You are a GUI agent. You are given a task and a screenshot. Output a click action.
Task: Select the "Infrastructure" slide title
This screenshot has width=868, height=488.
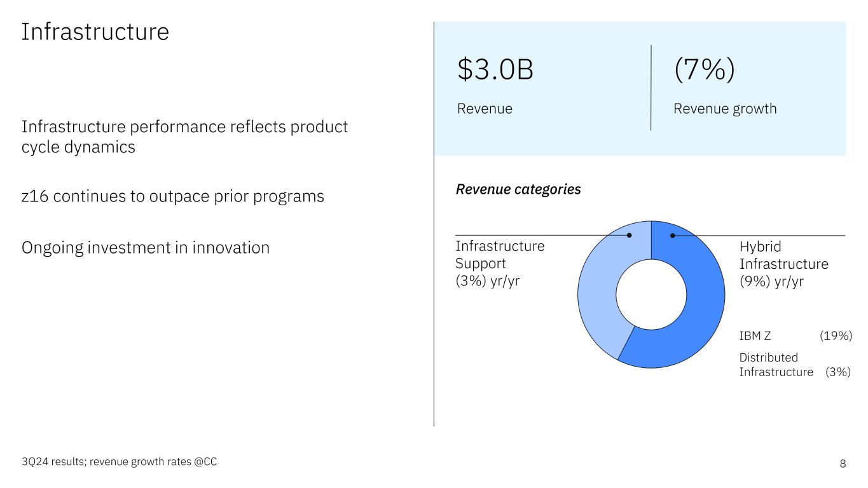click(95, 32)
